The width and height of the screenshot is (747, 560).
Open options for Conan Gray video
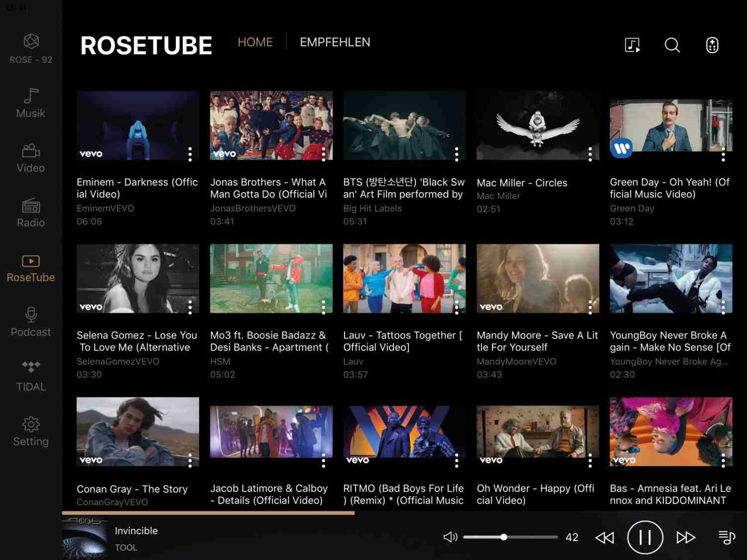[190, 460]
